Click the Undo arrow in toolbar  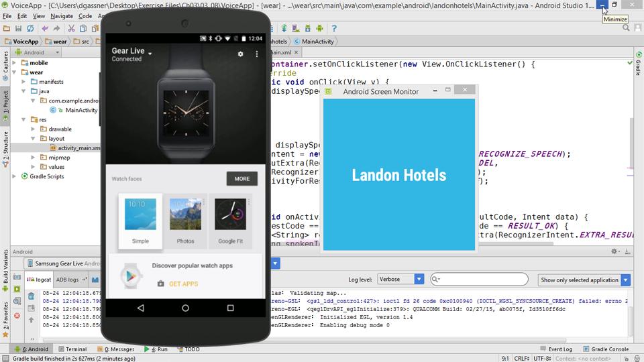[x=45, y=29]
